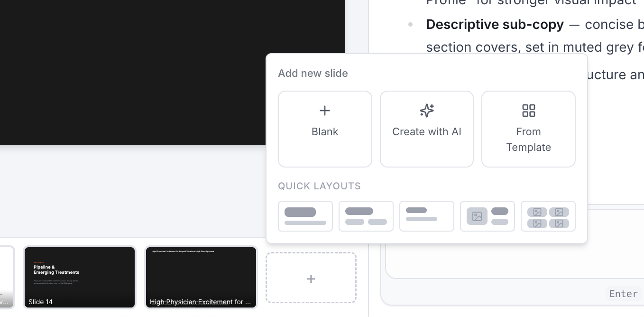The width and height of the screenshot is (644, 317).
Task: Pick the small left-aligned heading quick layout
Action: pyautogui.click(x=427, y=216)
